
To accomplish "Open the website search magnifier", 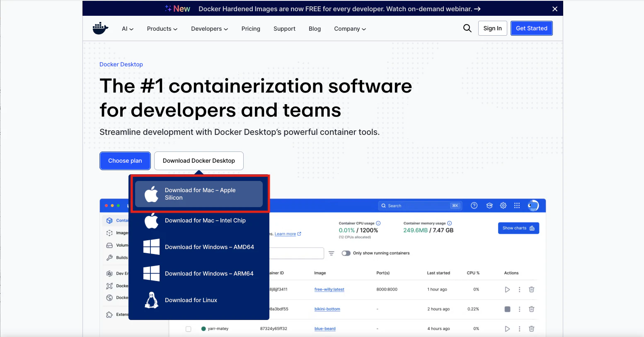I will pyautogui.click(x=467, y=28).
